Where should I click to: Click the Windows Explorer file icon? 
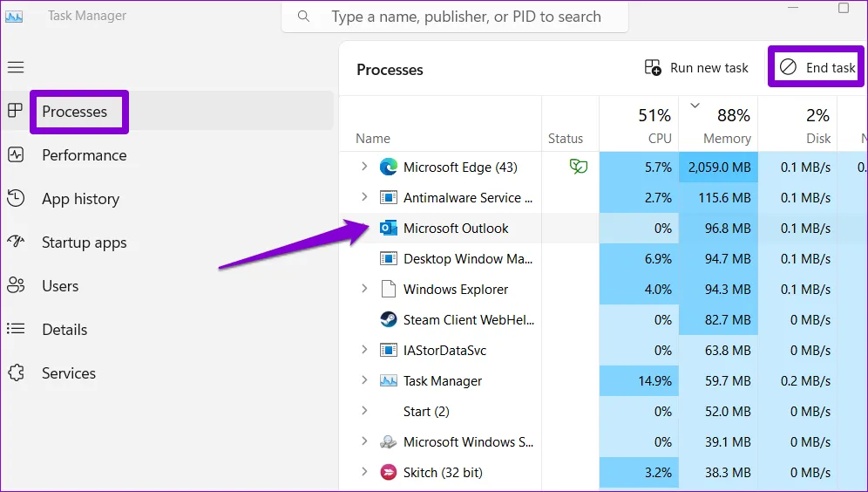click(389, 290)
